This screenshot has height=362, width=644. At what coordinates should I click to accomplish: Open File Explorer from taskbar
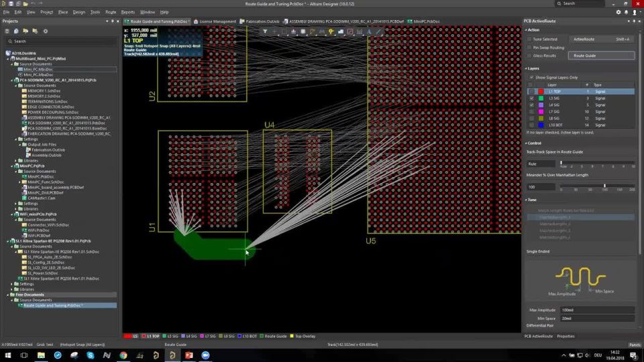tap(41, 355)
